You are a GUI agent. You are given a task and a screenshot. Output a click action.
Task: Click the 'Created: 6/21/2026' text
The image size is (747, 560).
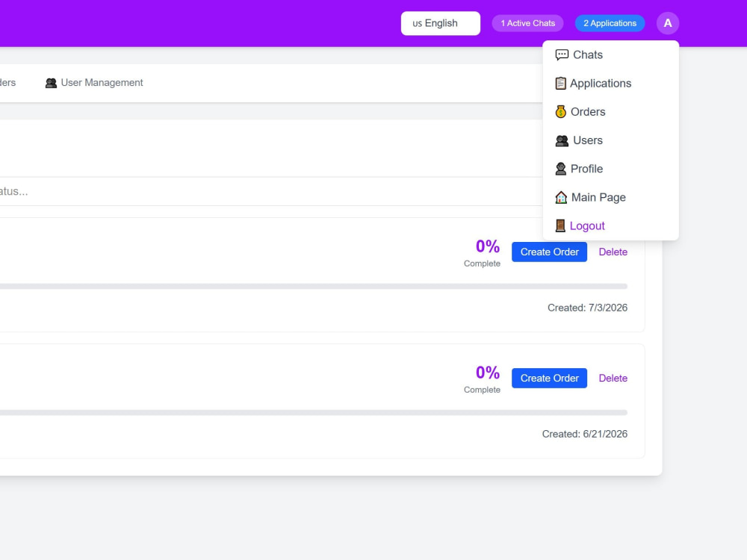pos(585,435)
